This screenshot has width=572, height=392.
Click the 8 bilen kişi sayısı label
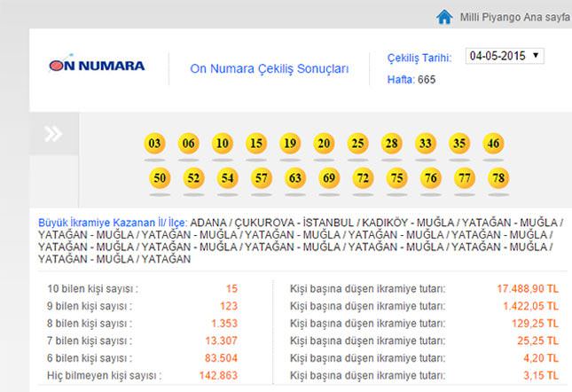tap(90, 324)
